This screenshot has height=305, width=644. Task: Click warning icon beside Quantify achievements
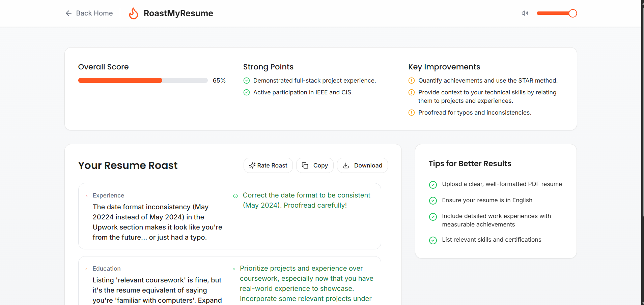click(412, 81)
